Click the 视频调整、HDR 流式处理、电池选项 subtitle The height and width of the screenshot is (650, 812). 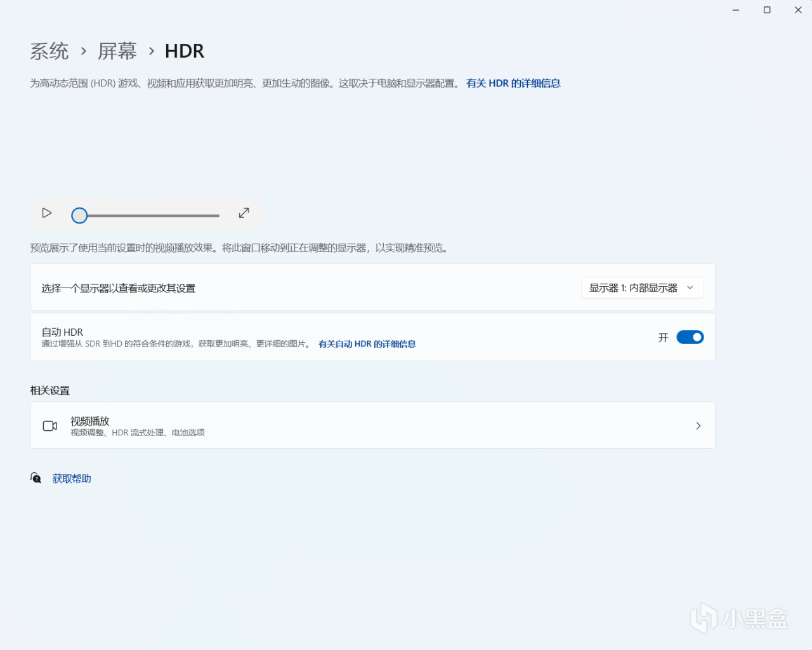click(138, 433)
